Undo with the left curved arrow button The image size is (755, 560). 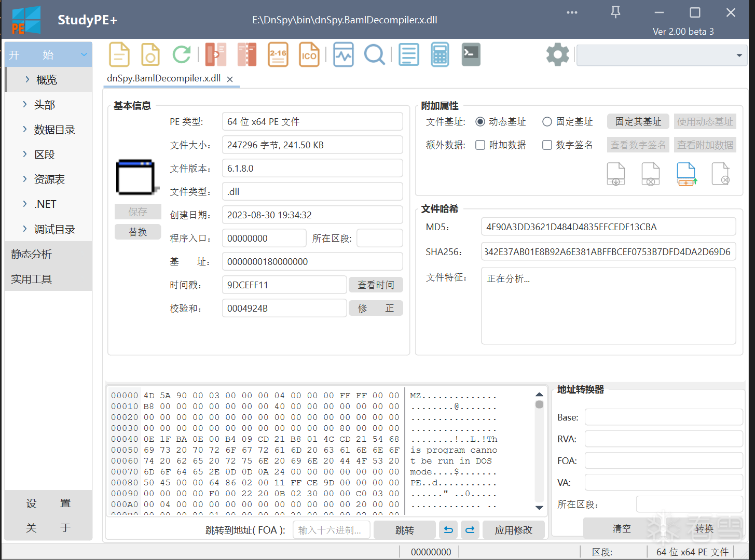point(449,530)
